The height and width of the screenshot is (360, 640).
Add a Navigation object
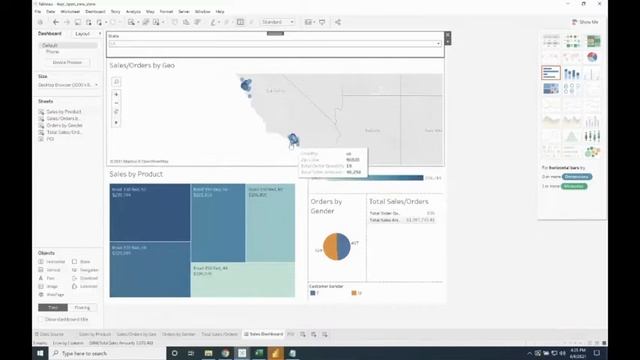point(85,270)
